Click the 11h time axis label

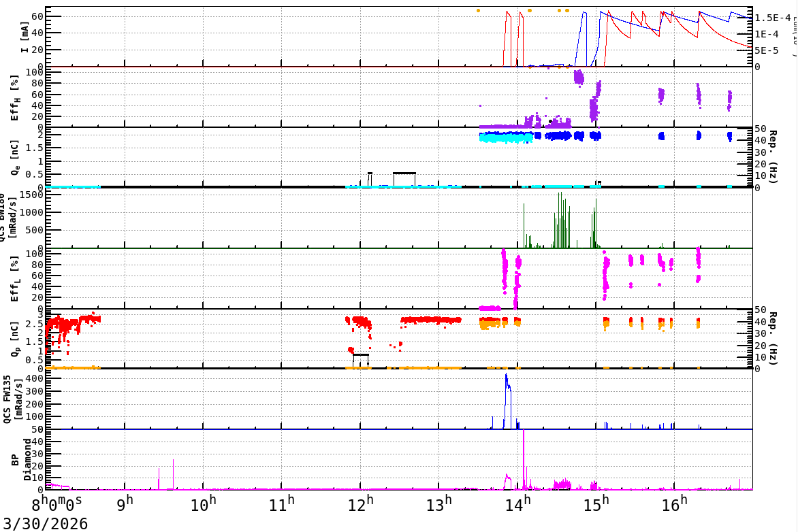(281, 504)
